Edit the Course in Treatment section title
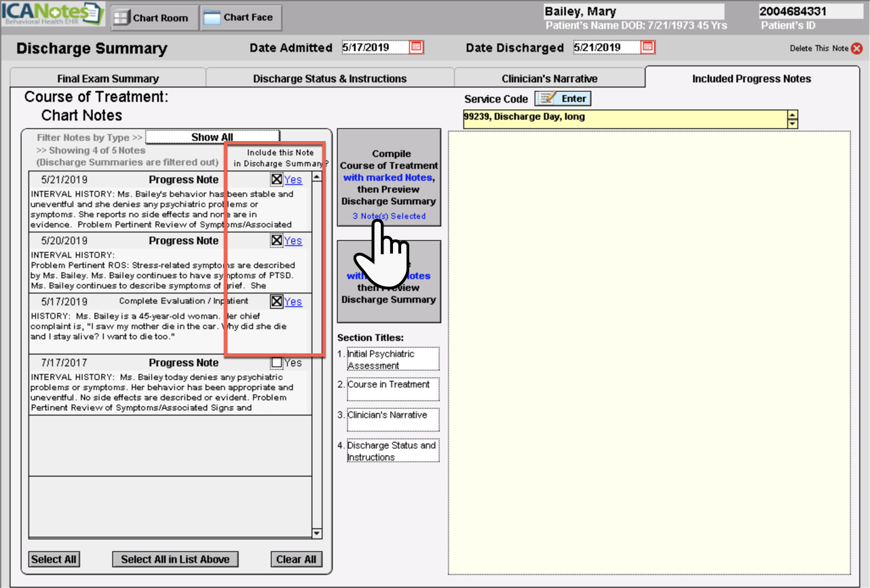Screen dimensions: 870x588 tap(393, 389)
